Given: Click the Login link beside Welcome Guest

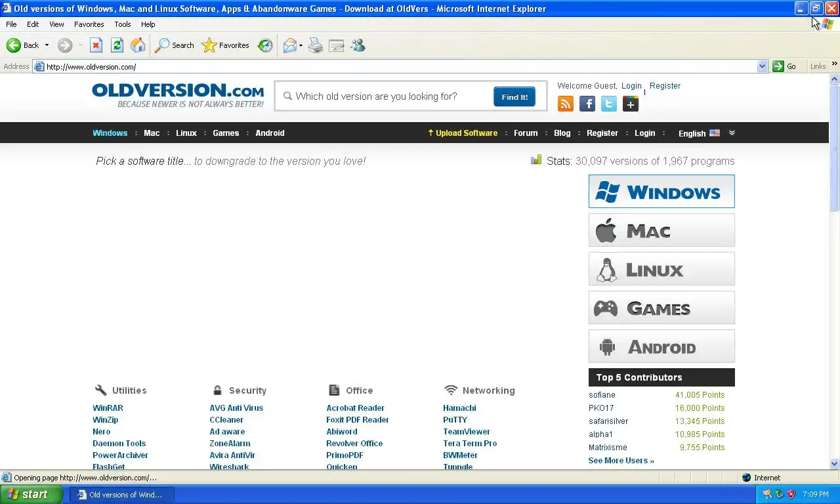Looking at the screenshot, I should [631, 86].
